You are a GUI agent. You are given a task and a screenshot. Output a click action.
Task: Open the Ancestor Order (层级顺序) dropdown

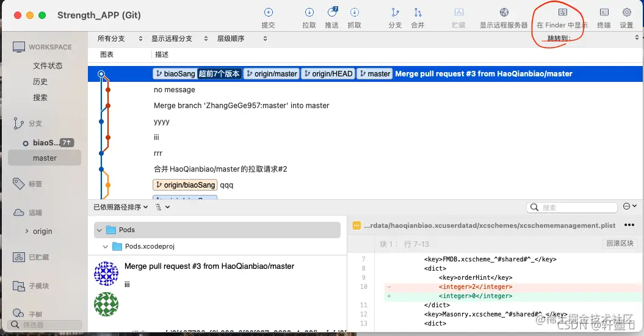point(242,38)
